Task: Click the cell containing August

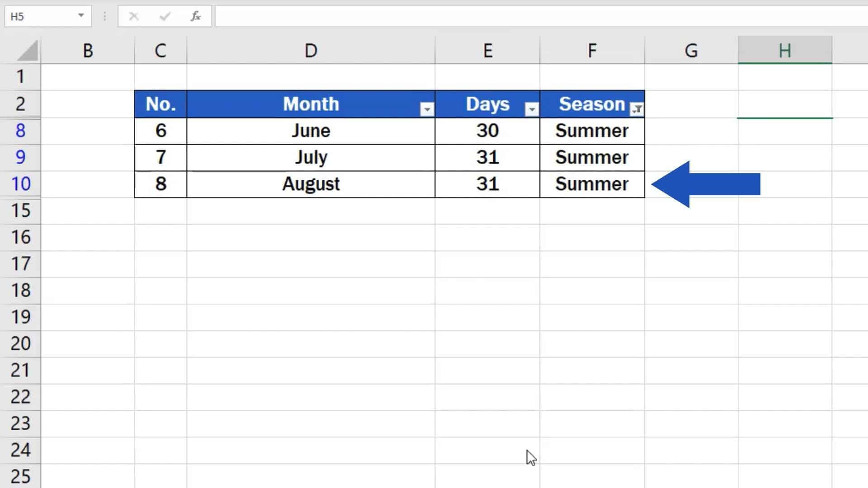Action: pos(311,184)
